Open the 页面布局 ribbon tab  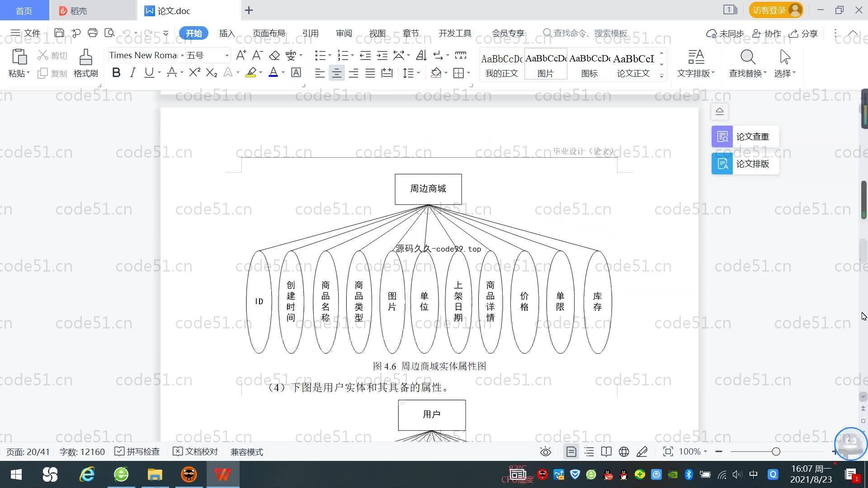pos(269,33)
